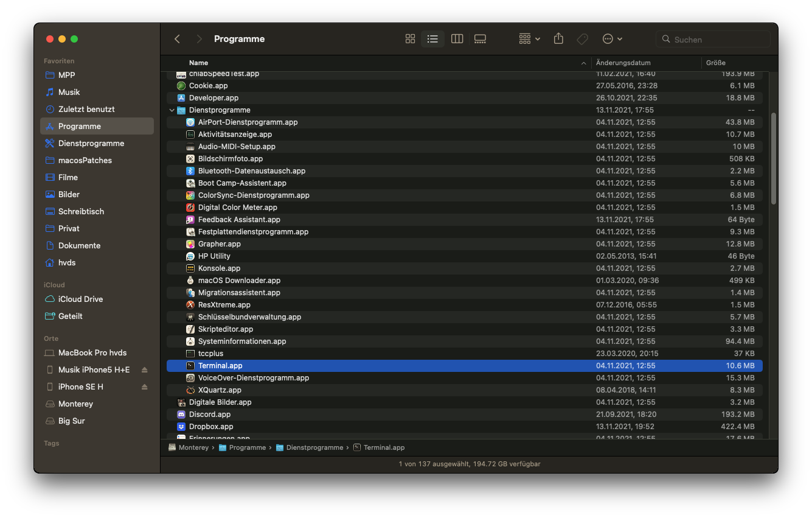This screenshot has width=812, height=518.
Task: Switch to column view in toolbar
Action: coord(457,39)
